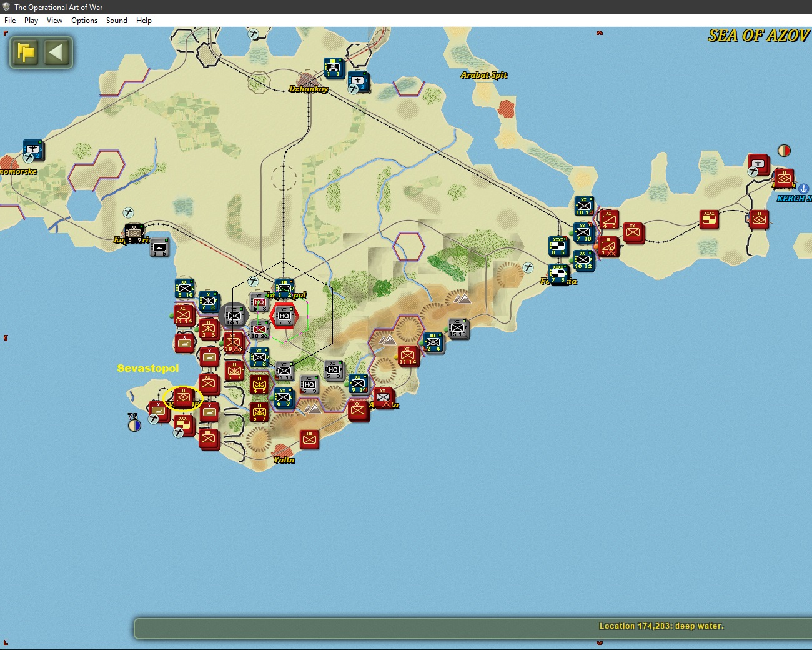Click the Location 174,283 status text
Image resolution: width=812 pixels, height=650 pixels.
coord(661,626)
